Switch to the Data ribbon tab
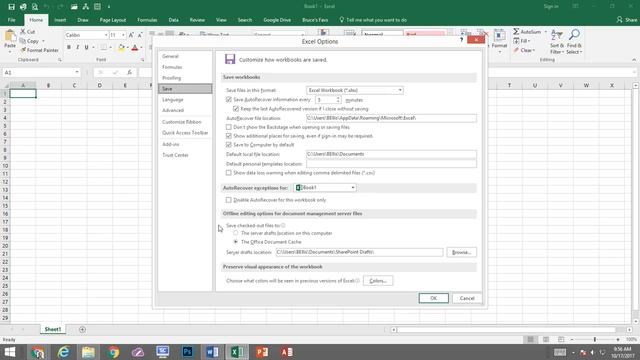The height and width of the screenshot is (360, 640). pyautogui.click(x=173, y=20)
